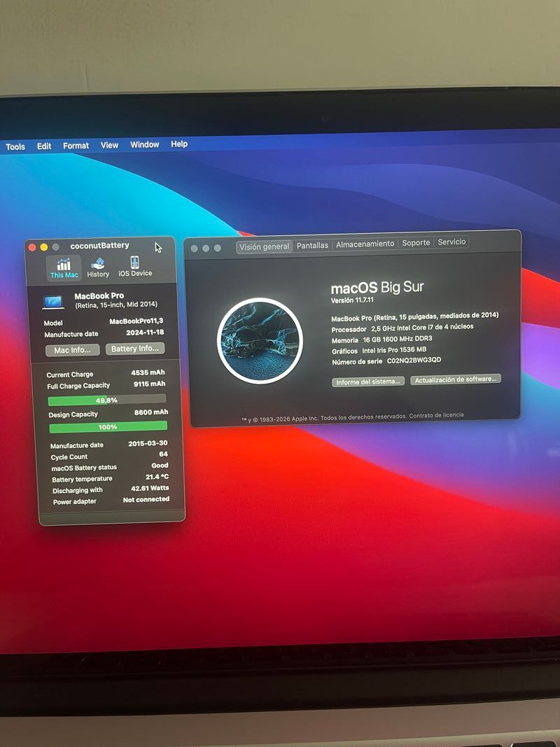560x747 pixels.
Task: Click the Cycle Count value 64
Action: (x=163, y=454)
